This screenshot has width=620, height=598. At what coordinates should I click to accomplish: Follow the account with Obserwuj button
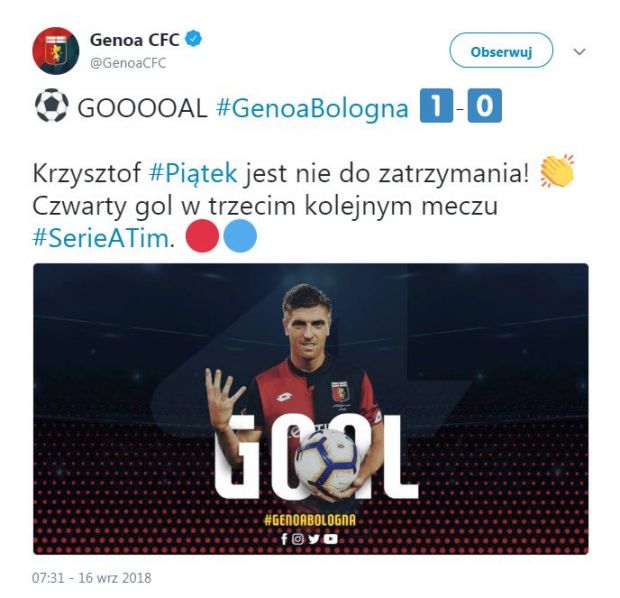pyautogui.click(x=501, y=51)
